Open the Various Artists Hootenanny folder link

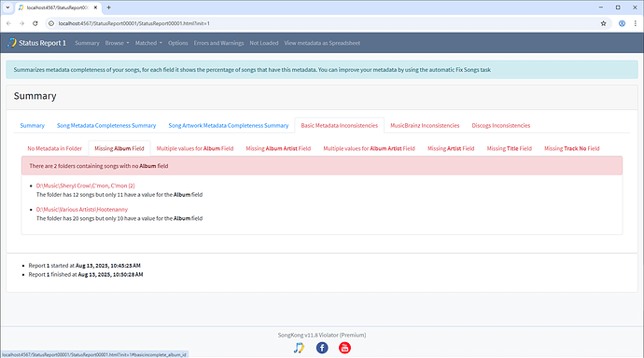click(x=82, y=210)
